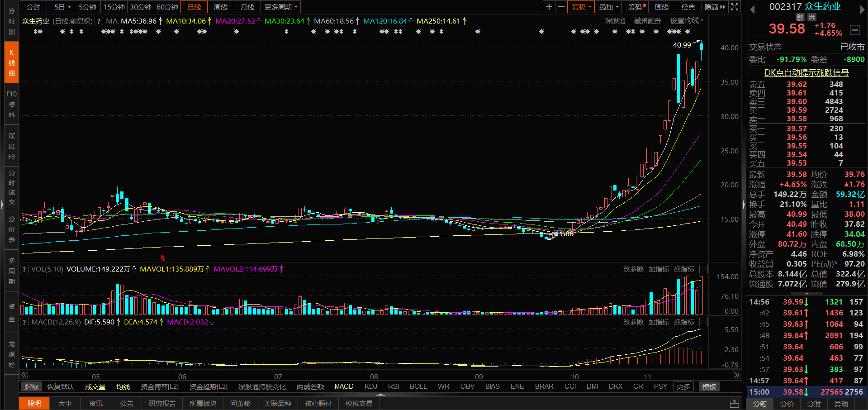
Task: Toggle the 筹码 chip distribution view
Action: pos(636,7)
